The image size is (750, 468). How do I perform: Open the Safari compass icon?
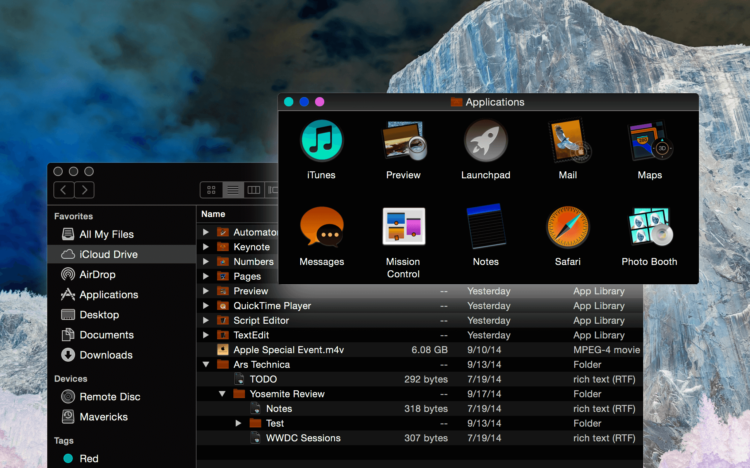click(x=568, y=227)
